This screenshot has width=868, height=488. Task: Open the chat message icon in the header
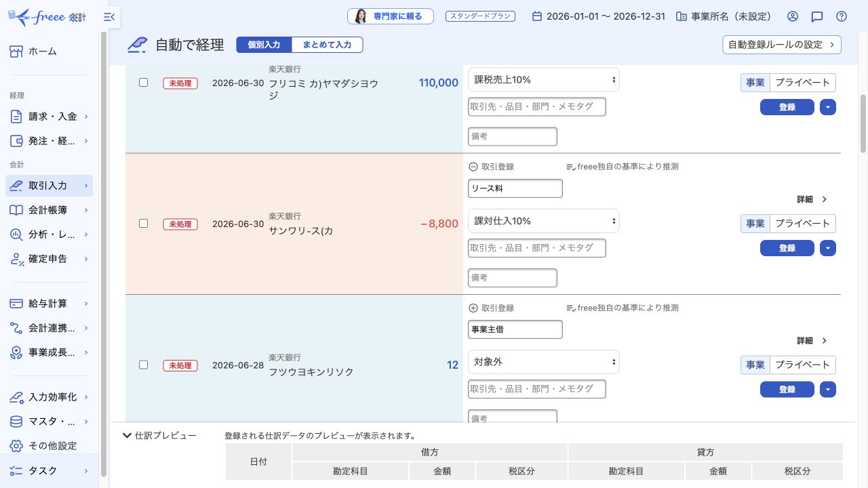817,16
